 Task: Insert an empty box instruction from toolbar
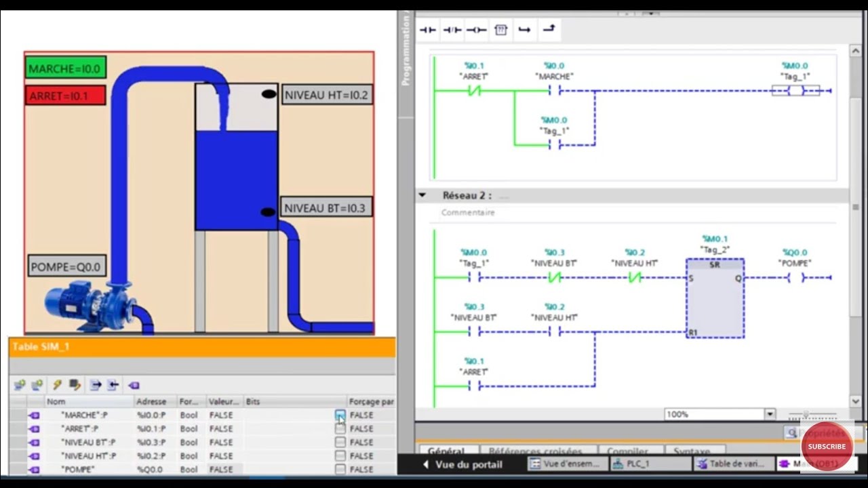tap(500, 30)
